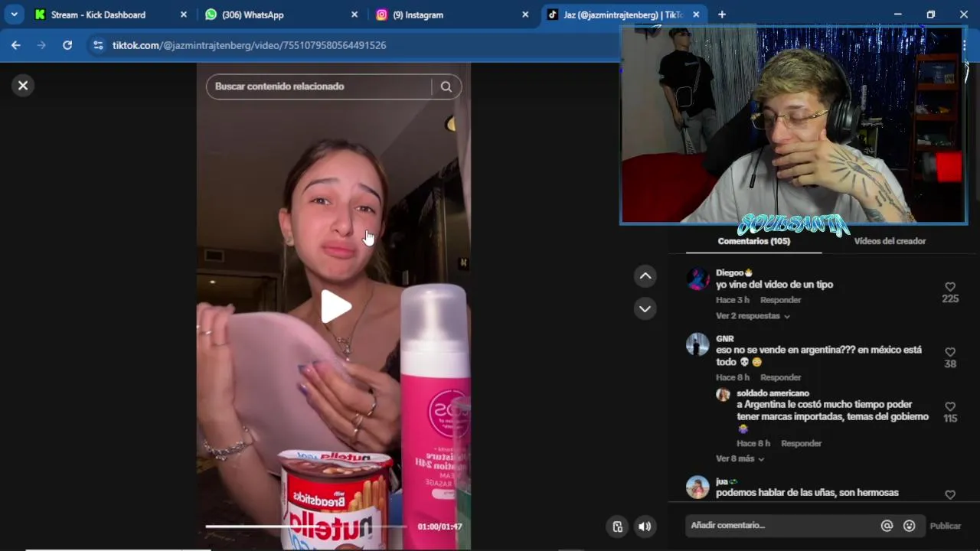Like jua's comment about nails
This screenshot has height=551, width=980.
pyautogui.click(x=950, y=495)
